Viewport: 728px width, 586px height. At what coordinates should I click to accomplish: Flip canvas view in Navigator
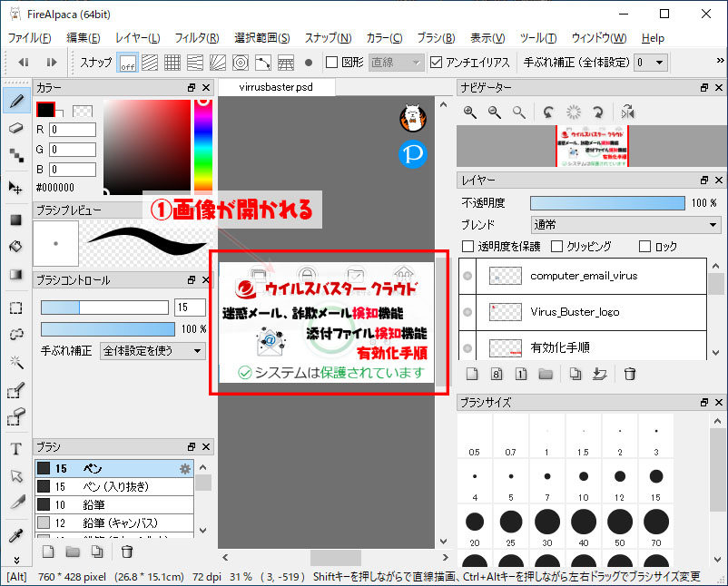628,112
